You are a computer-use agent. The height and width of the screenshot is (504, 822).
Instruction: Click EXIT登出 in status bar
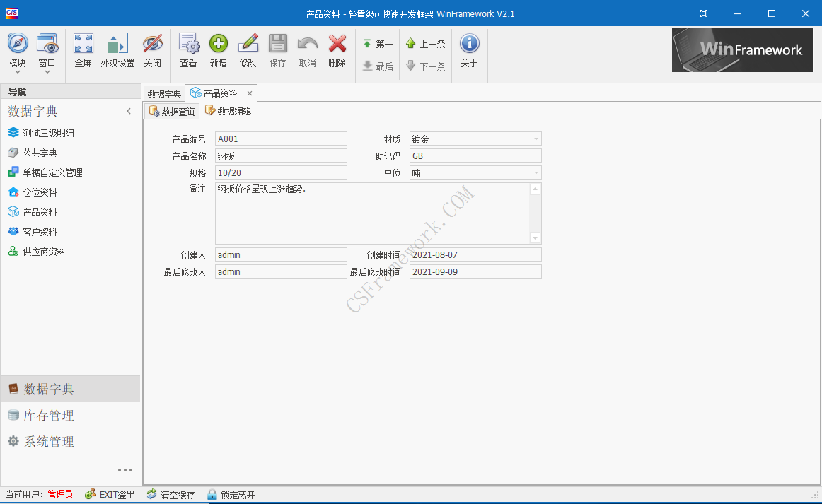110,495
